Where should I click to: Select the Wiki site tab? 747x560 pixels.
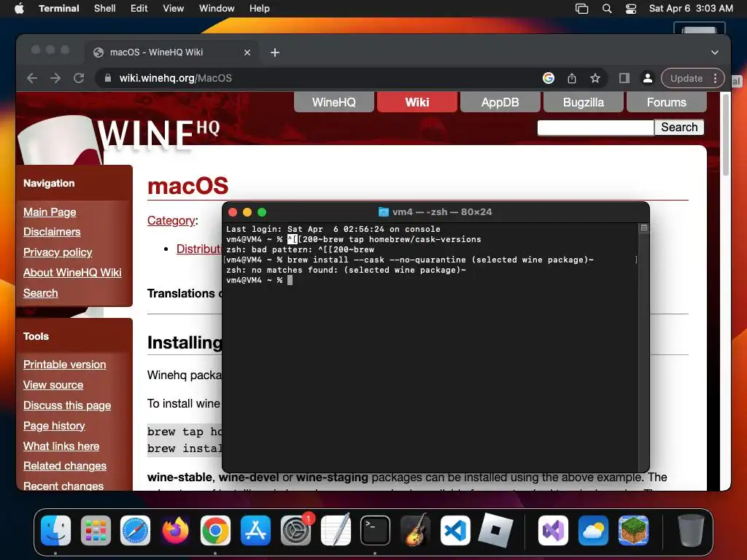click(417, 102)
